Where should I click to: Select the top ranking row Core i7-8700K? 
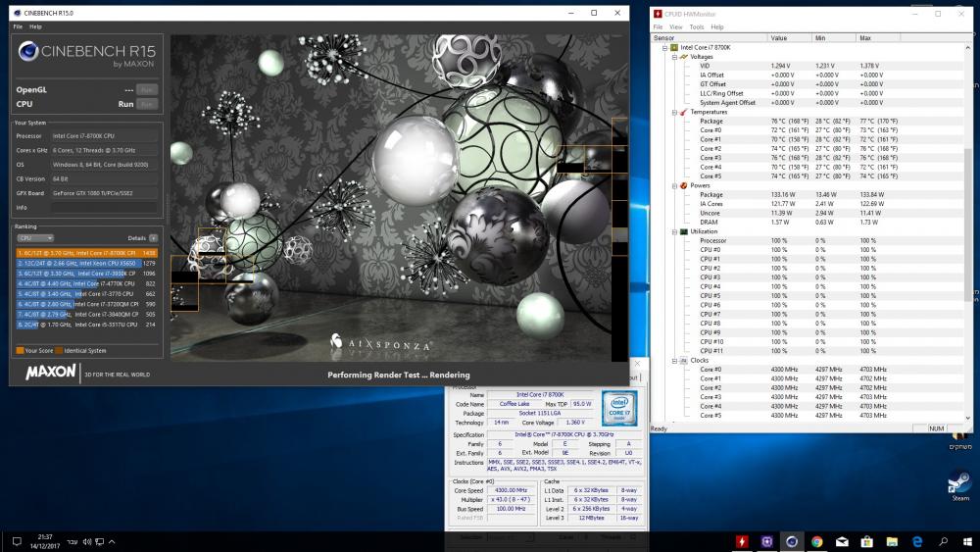coord(87,253)
